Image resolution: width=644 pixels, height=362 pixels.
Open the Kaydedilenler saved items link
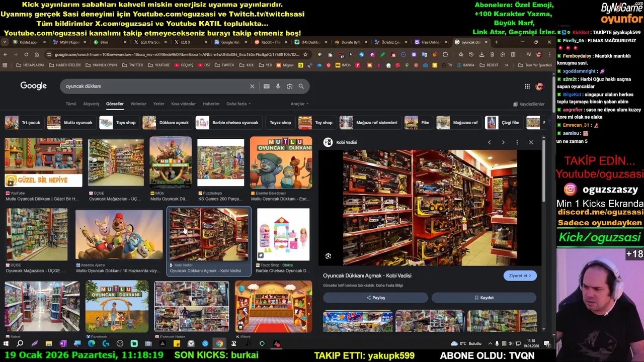528,104
